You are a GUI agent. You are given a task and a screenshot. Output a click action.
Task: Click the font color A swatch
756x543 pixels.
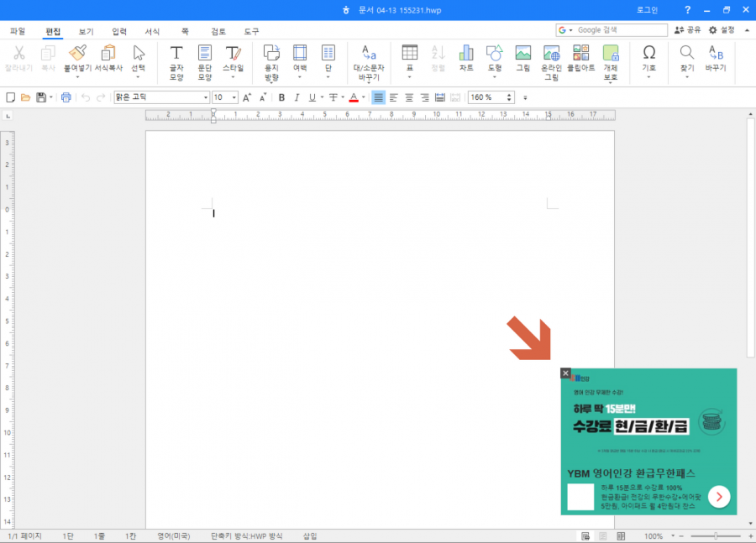pyautogui.click(x=354, y=97)
